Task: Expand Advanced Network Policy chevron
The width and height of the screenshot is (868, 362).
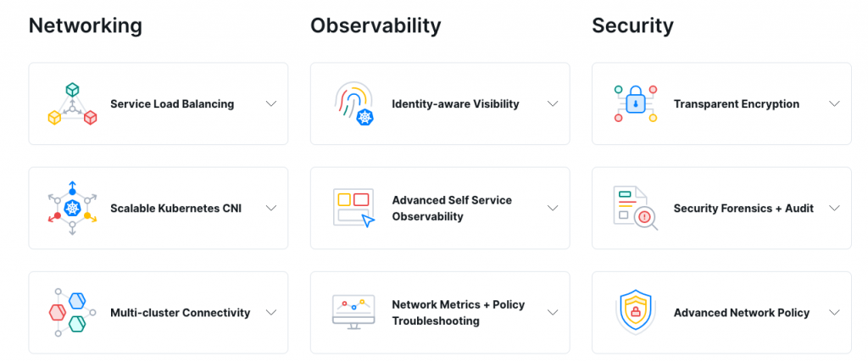Action: 835,312
